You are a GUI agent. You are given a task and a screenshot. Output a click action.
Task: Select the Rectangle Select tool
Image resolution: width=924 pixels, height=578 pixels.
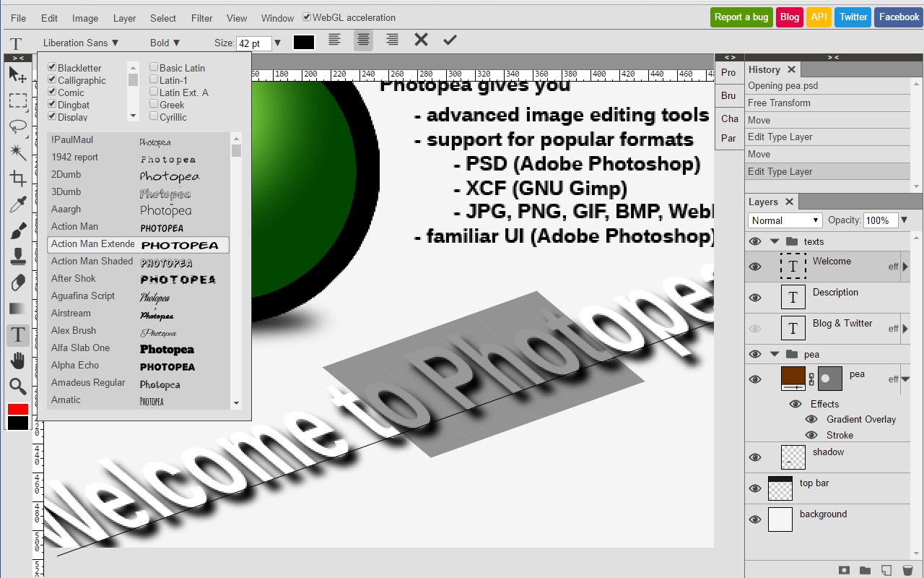click(x=17, y=100)
